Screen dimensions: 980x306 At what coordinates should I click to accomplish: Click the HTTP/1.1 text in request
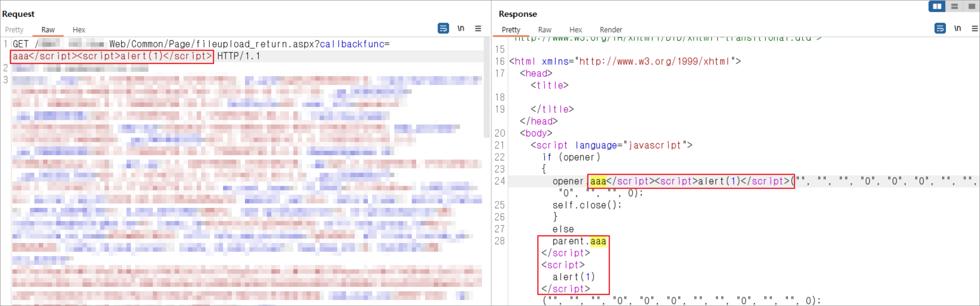point(239,56)
